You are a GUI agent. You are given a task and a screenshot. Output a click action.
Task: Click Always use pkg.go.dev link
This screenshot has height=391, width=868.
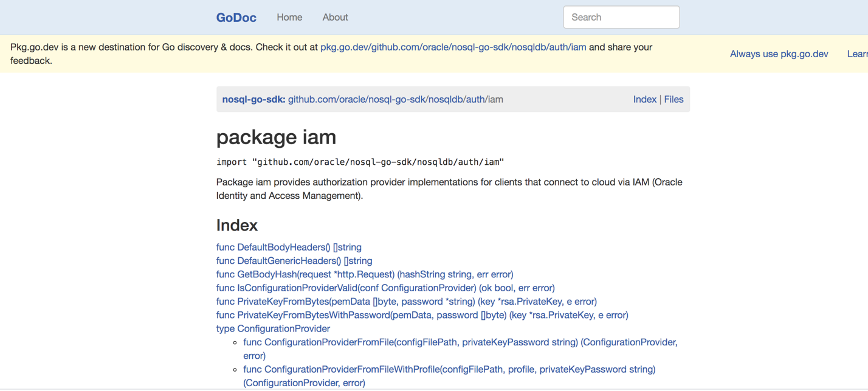(779, 54)
